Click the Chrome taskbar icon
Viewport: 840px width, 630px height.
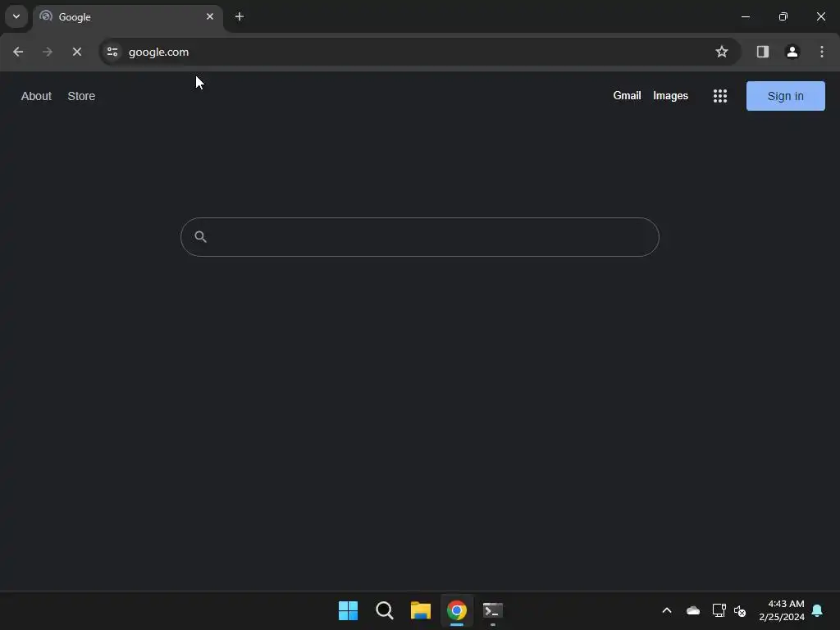pos(457,610)
